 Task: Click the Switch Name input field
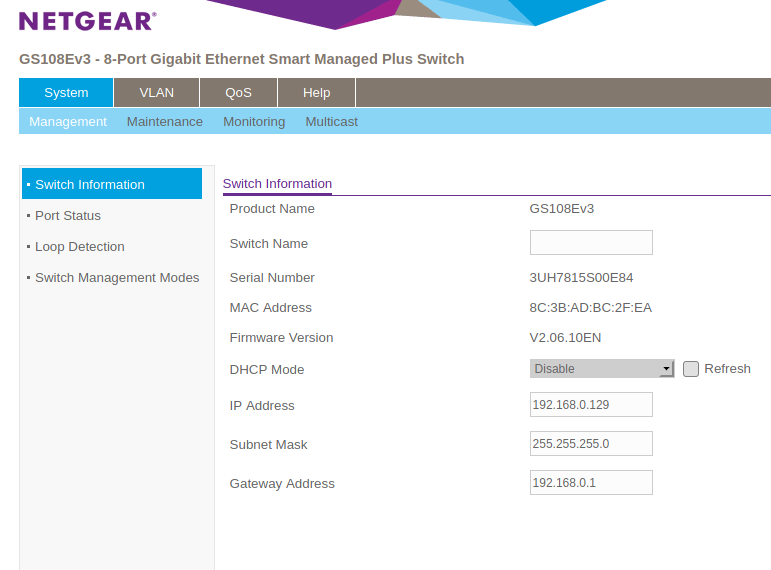point(591,243)
